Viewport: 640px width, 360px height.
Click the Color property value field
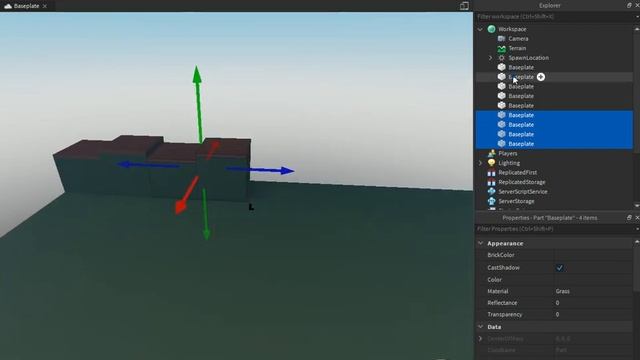click(594, 280)
